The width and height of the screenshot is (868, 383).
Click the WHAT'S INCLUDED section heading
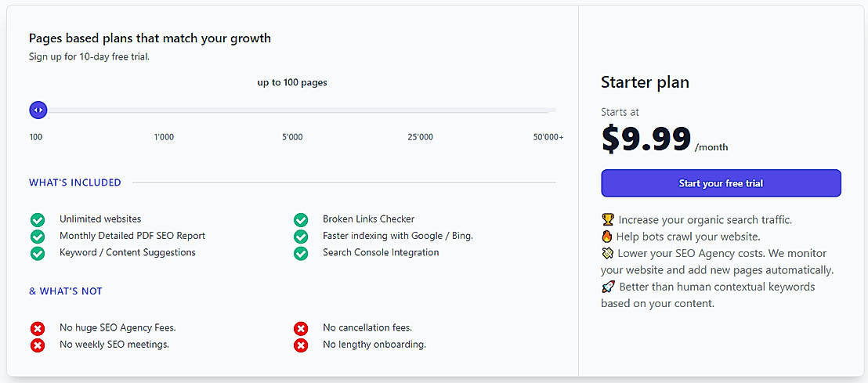pyautogui.click(x=75, y=182)
